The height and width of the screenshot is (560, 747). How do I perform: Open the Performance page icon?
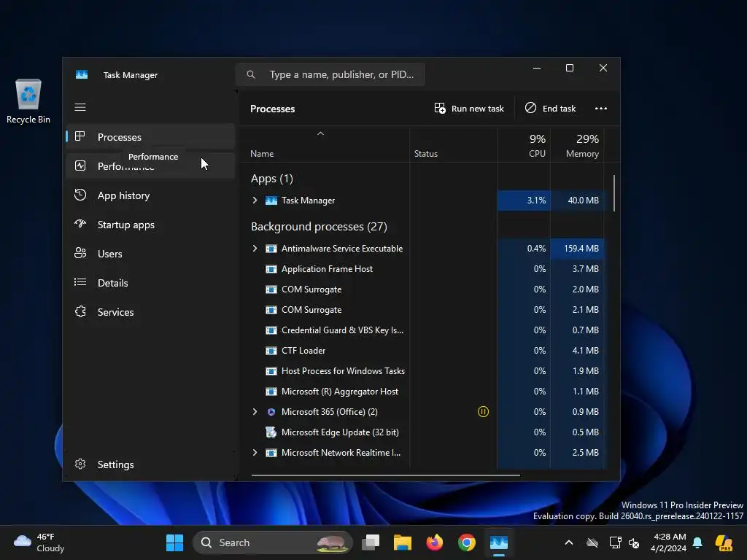pyautogui.click(x=80, y=166)
